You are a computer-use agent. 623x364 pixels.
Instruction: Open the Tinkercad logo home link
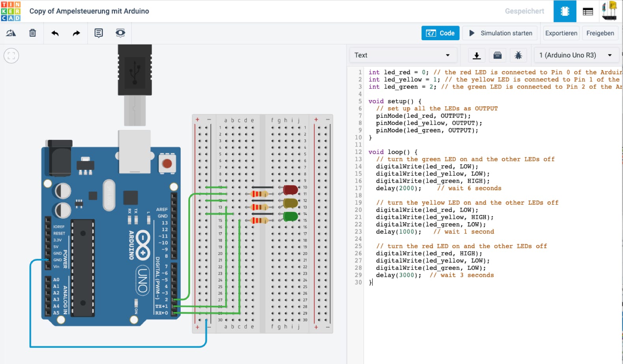point(11,11)
